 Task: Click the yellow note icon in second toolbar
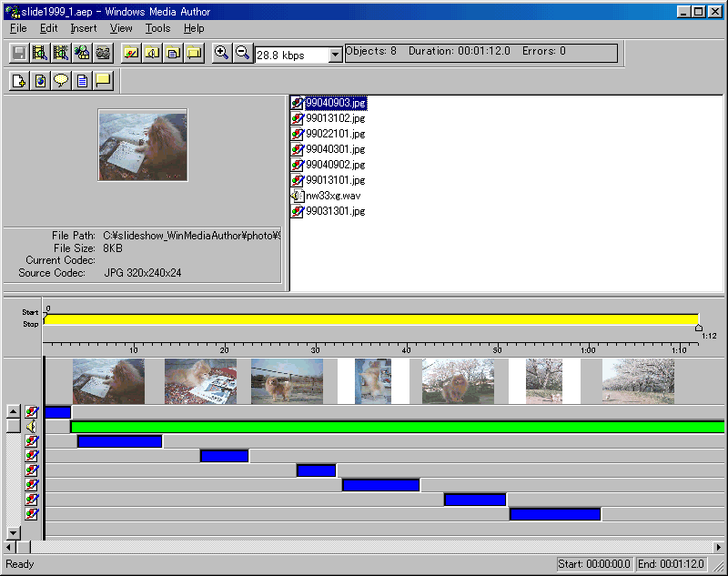coord(103,81)
